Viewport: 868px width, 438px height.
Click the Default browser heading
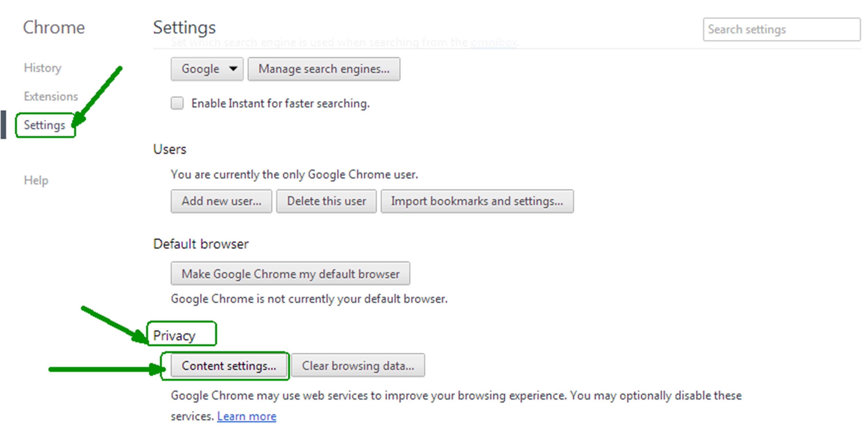click(201, 244)
